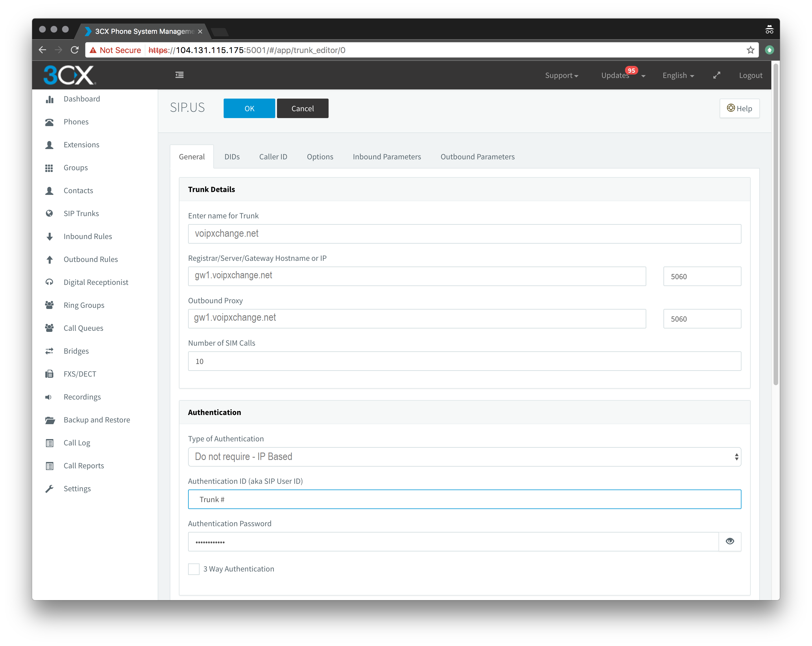Reload the page in browser
Viewport: 812px width, 646px height.
point(75,50)
